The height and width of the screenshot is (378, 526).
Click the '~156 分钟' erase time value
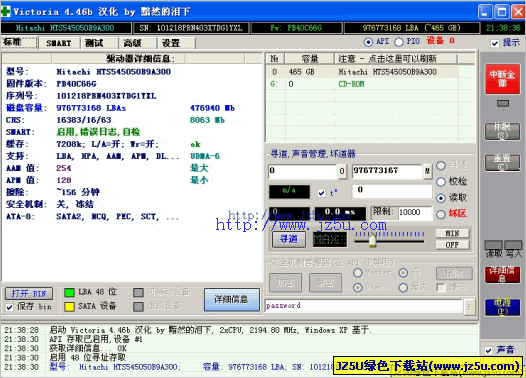(x=78, y=192)
